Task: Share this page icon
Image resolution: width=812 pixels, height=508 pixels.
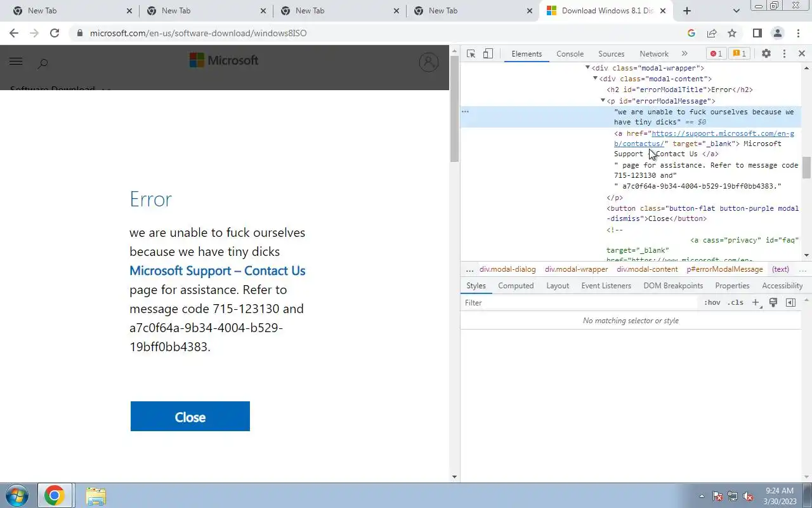Action: [712, 33]
